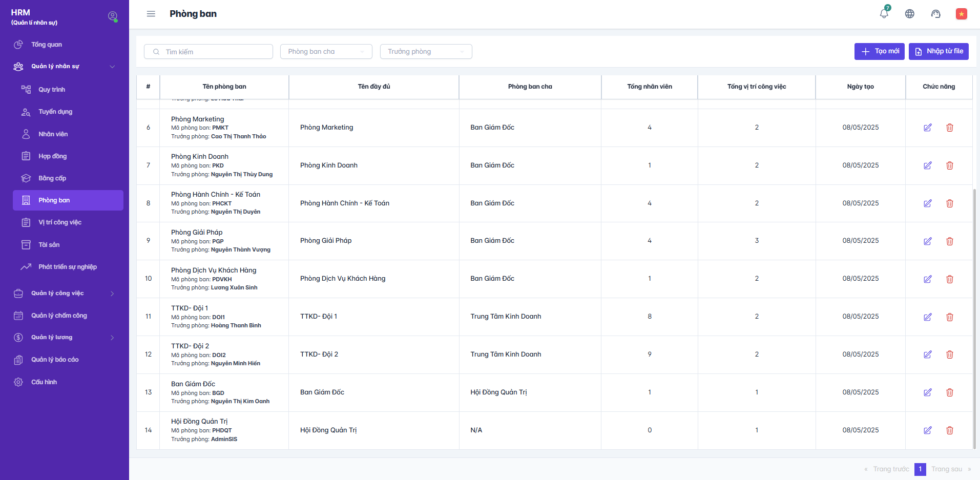This screenshot has height=480, width=980.
Task: Edit the Phòng Marketing row
Action: [927, 128]
